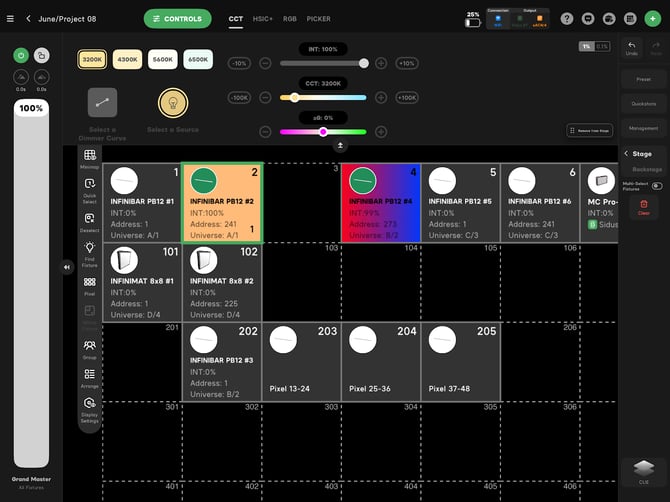Screen dimensions: 670x502
Task: Collapse the controls panel with up arrow
Action: (340, 146)
